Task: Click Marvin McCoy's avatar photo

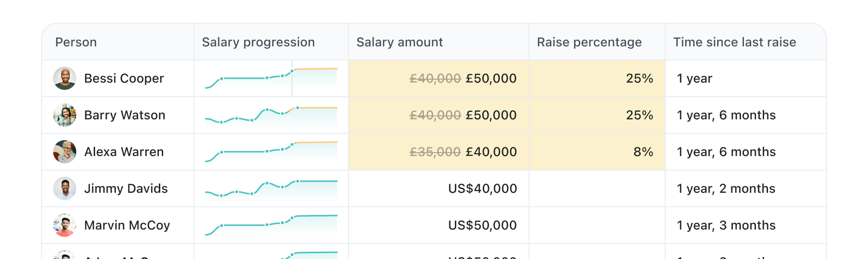Action: 65,225
